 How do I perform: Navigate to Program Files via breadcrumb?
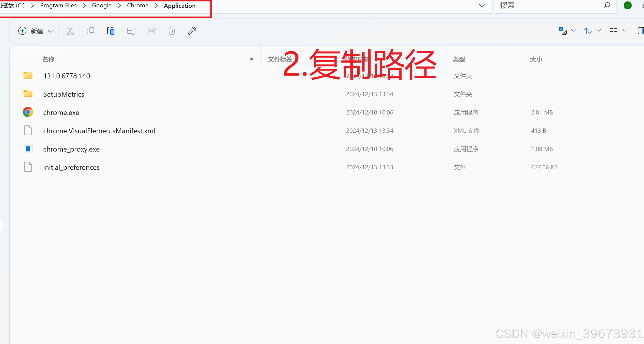tap(58, 5)
